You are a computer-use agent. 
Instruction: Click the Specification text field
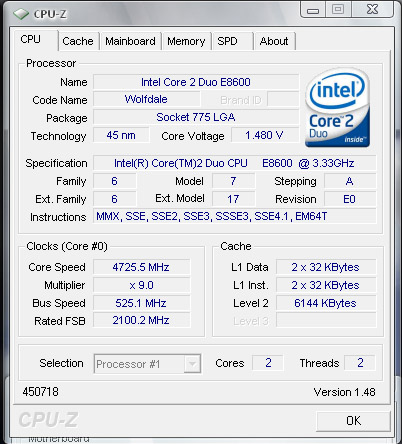click(235, 163)
